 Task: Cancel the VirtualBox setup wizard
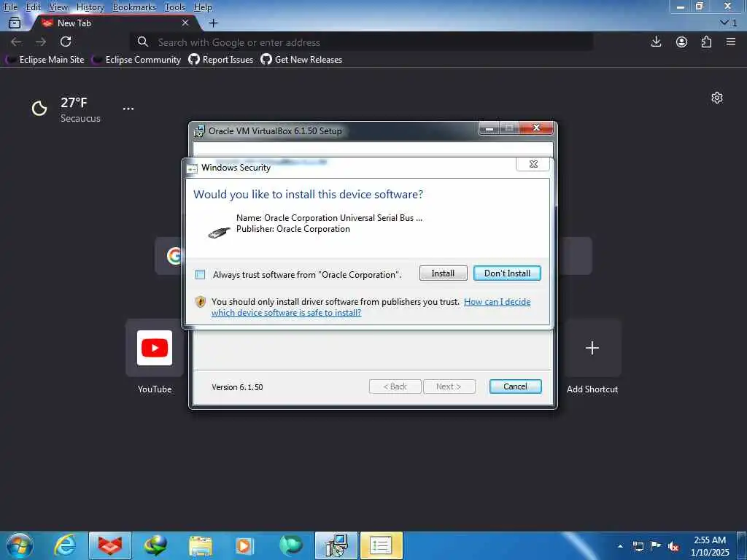515,386
